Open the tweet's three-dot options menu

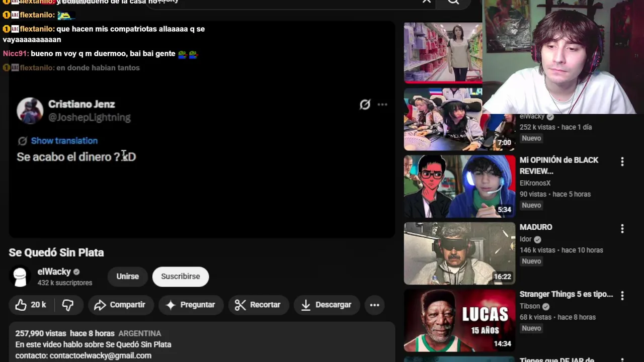[x=382, y=105]
